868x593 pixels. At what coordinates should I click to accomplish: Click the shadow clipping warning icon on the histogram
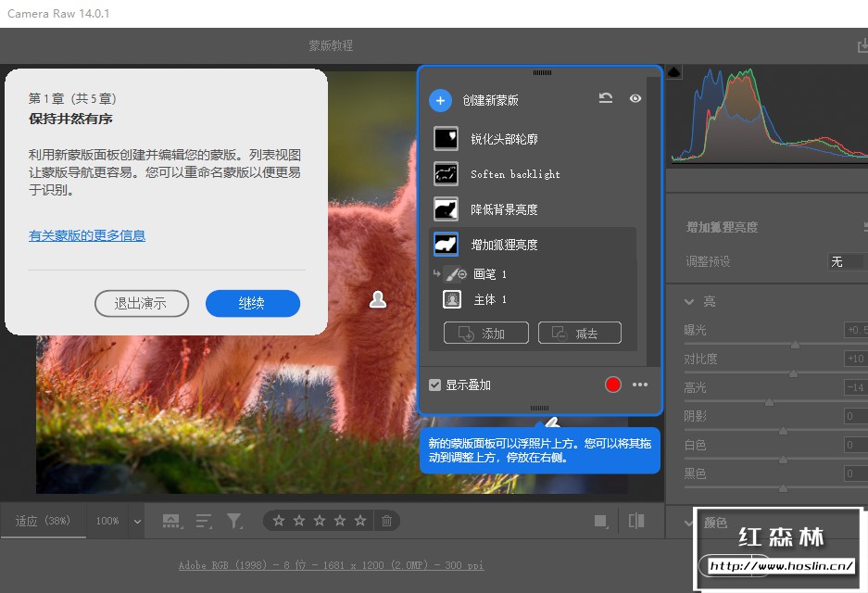674,72
